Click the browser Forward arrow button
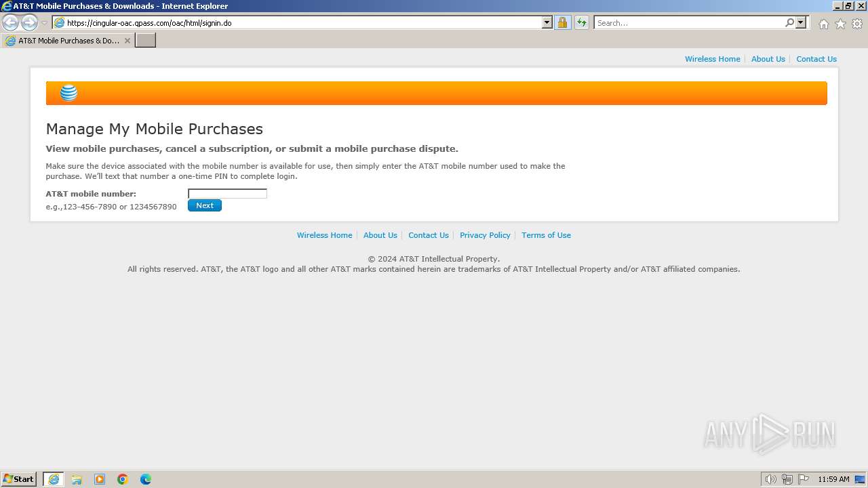This screenshot has width=868, height=488. pos(29,23)
